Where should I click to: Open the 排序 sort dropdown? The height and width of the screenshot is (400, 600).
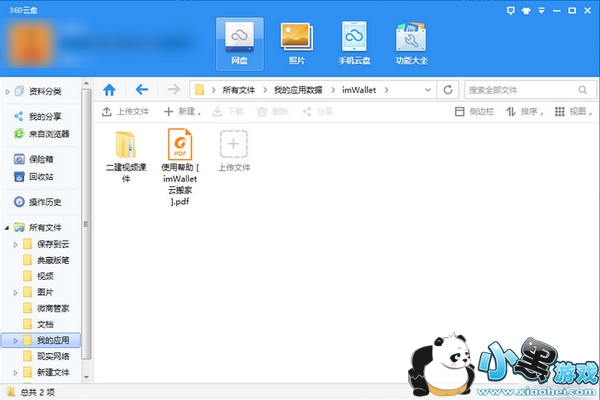525,111
